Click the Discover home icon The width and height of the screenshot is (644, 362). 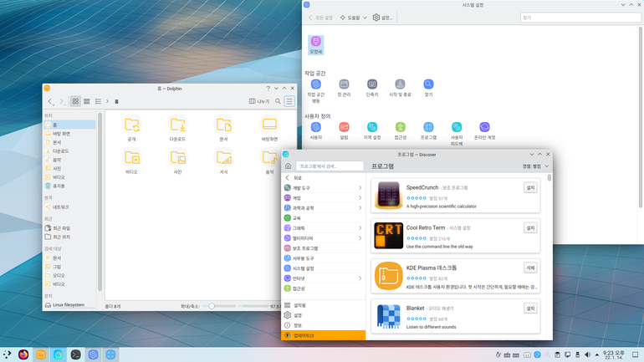pyautogui.click(x=288, y=166)
